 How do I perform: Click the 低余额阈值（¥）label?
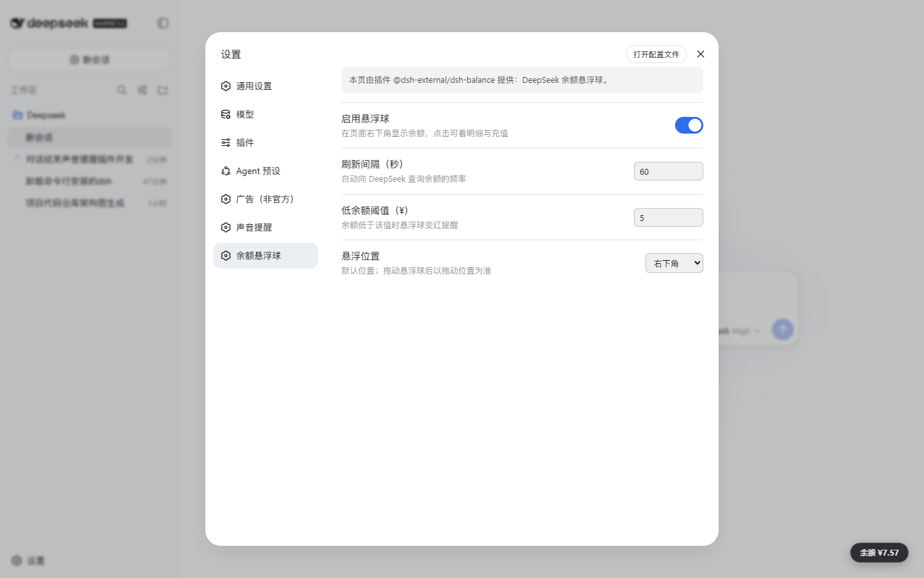376,211
